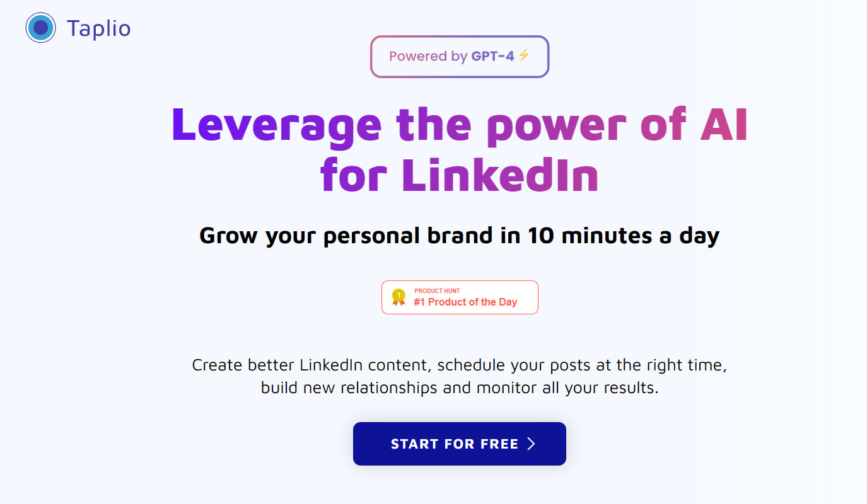The image size is (867, 504).
Task: Click the Powered by GPT-4 badge
Action: tap(460, 57)
